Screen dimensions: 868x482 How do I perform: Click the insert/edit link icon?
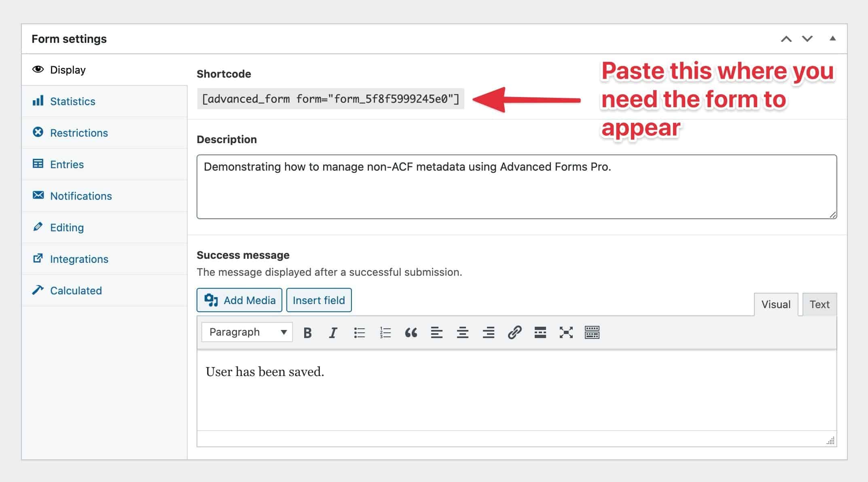(514, 333)
